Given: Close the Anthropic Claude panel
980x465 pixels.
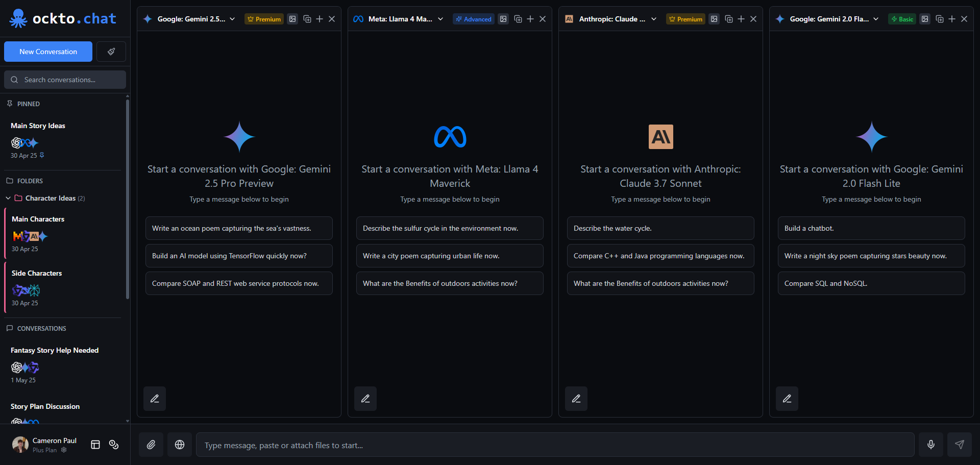Looking at the screenshot, I should point(753,19).
